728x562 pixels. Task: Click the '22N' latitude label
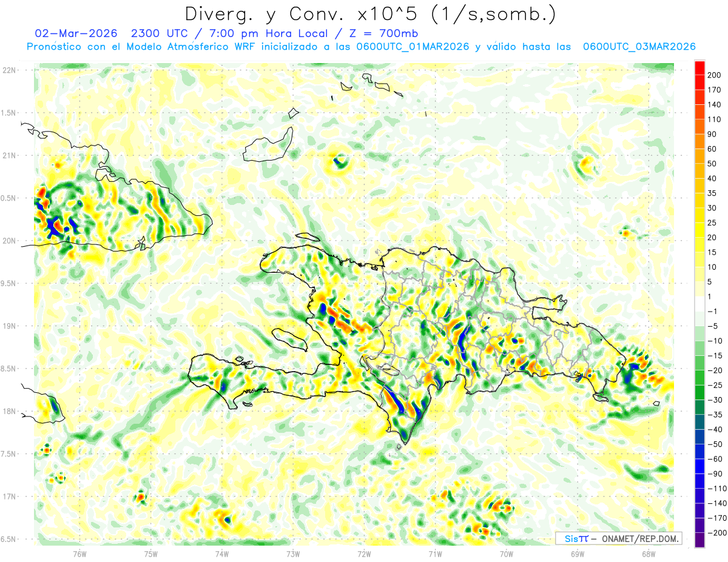pyautogui.click(x=8, y=70)
